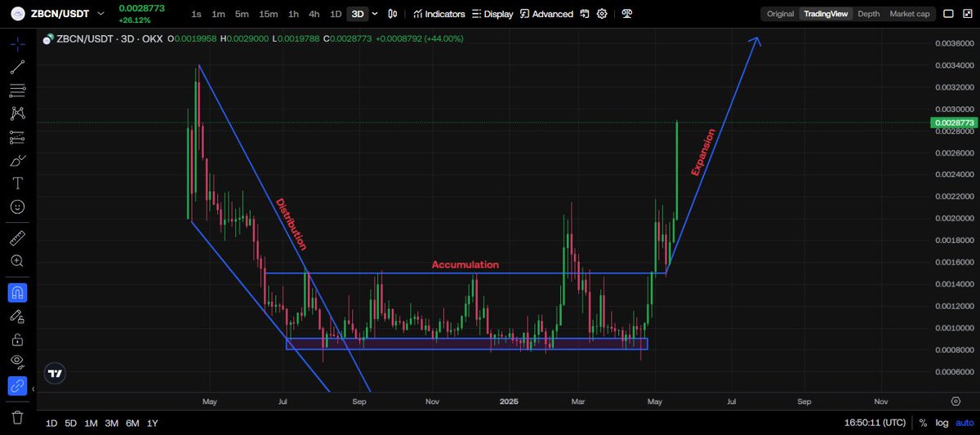Viewport: 980px width, 435px height.
Task: Collapse the left drawing toolbar
Action: (33, 390)
